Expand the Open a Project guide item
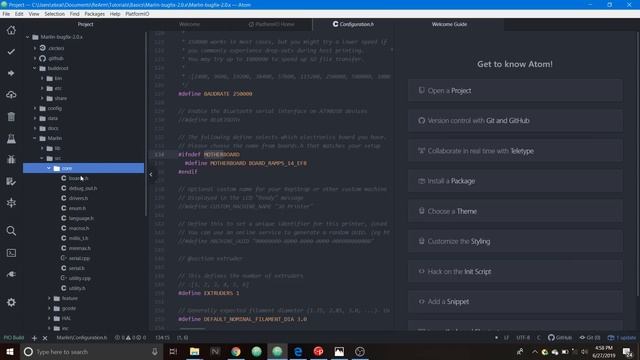The width and height of the screenshot is (640, 360). 515,91
